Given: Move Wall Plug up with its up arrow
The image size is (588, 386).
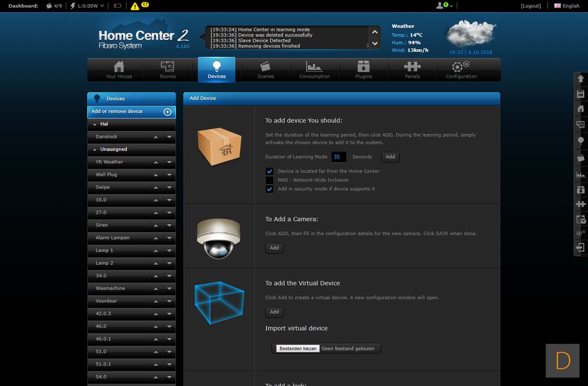Looking at the screenshot, I should coord(156,174).
